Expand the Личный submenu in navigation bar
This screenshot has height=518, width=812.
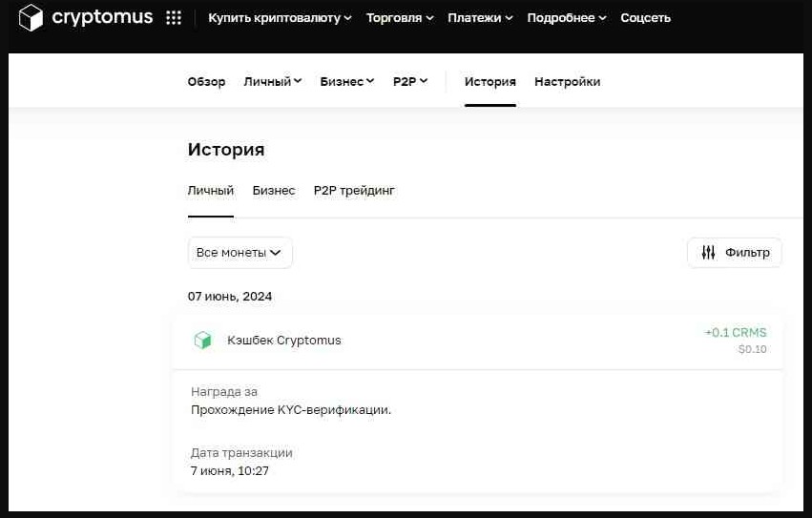[272, 82]
